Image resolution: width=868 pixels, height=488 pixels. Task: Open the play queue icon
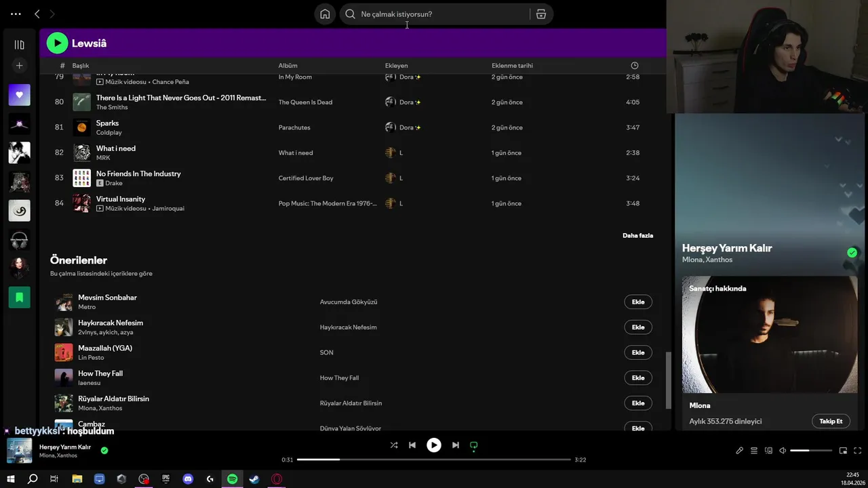tap(754, 451)
